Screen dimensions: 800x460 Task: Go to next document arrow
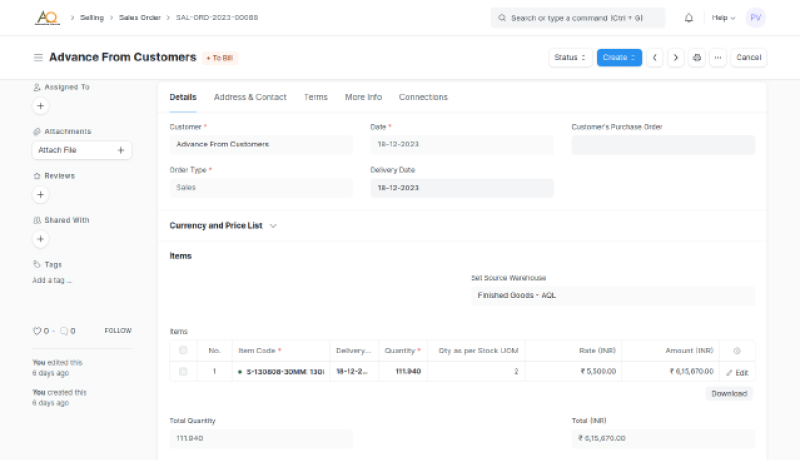click(x=676, y=58)
